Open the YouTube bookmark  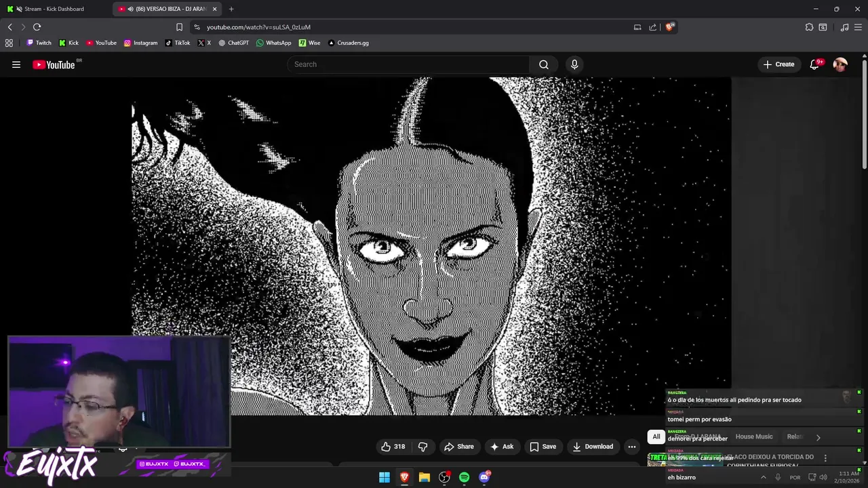[x=101, y=43]
